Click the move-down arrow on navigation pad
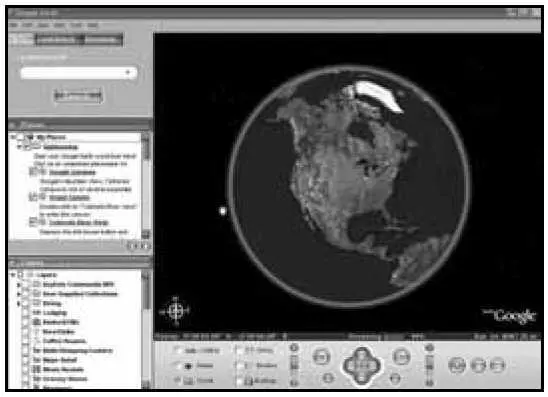The image size is (548, 397). [361, 378]
